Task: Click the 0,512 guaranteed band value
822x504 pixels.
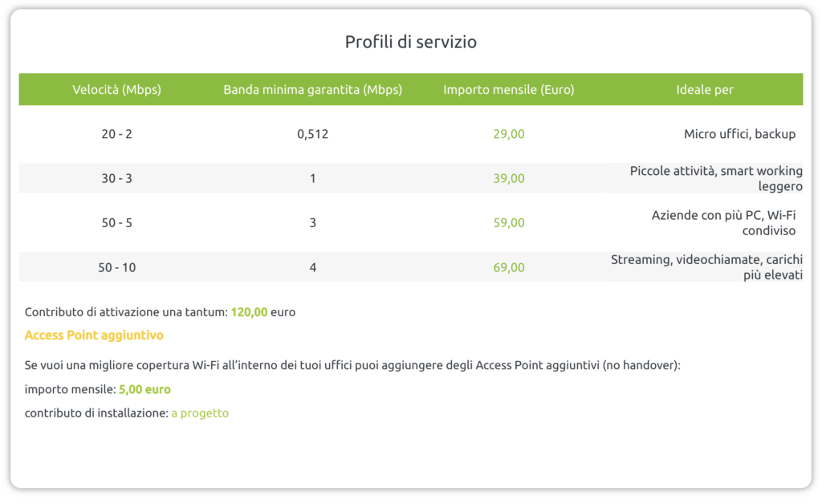Action: pyautogui.click(x=312, y=134)
